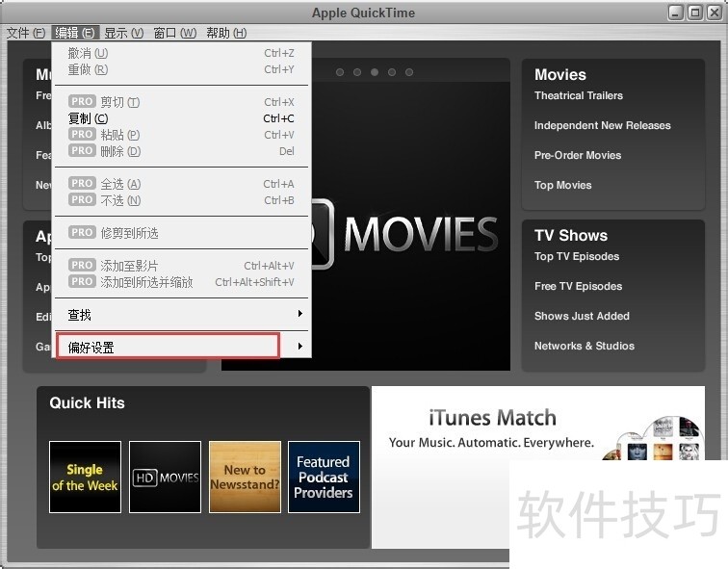Click the PRO badge beside 全选
This screenshot has height=569, width=728.
pyautogui.click(x=82, y=183)
